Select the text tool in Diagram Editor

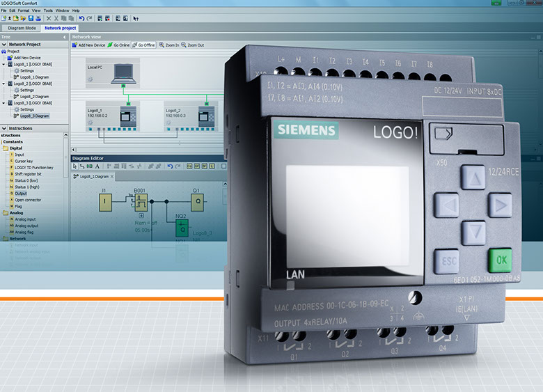pyautogui.click(x=97, y=166)
